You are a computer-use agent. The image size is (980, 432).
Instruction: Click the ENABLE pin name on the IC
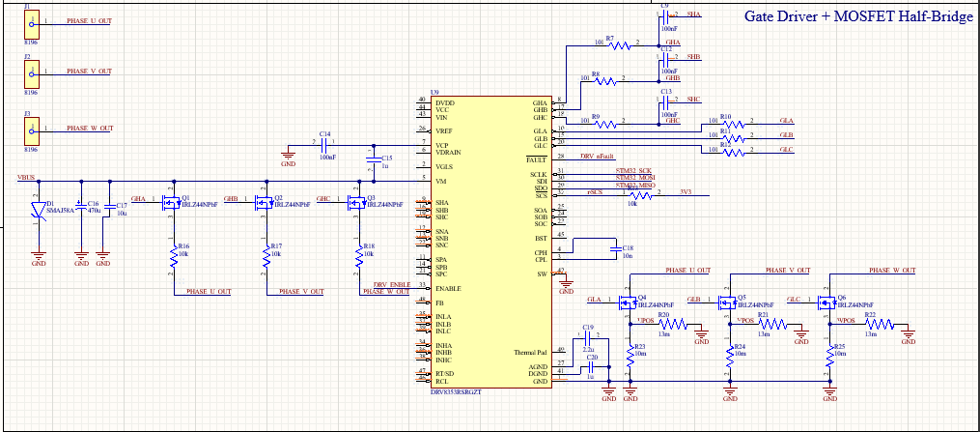click(x=447, y=288)
